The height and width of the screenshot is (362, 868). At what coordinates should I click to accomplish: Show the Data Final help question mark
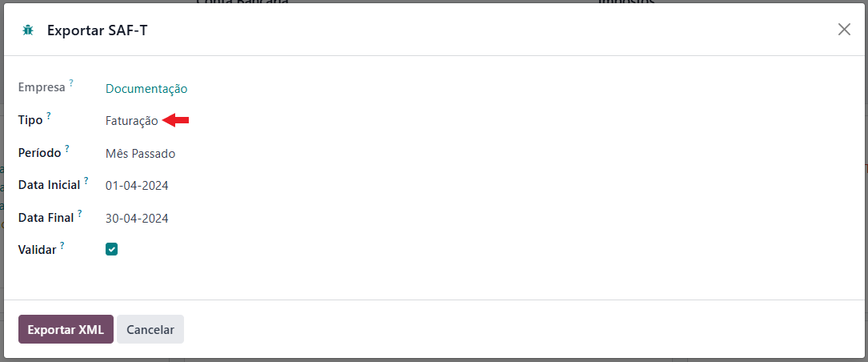point(79,212)
